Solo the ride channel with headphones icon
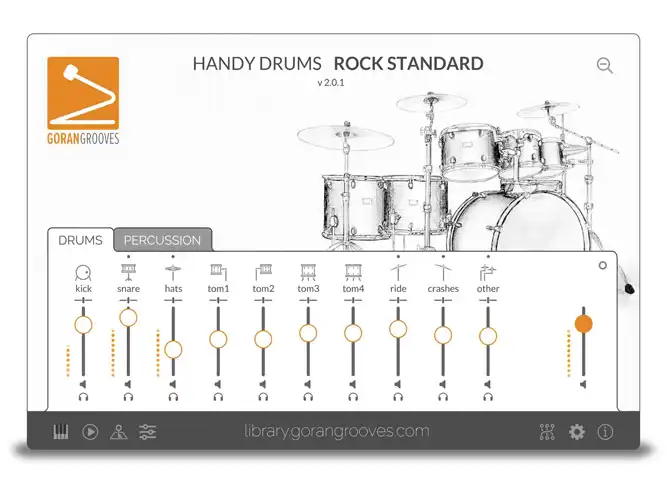Viewport: 667px width, 500px height. [x=398, y=397]
